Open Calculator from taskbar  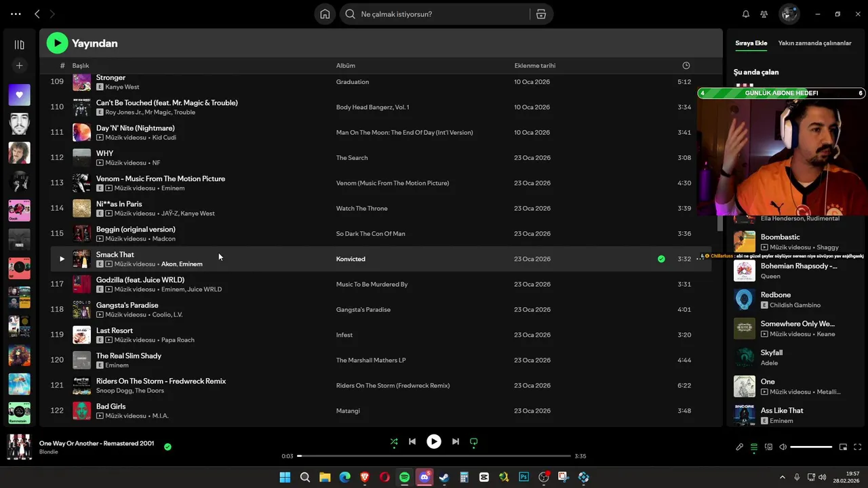(x=464, y=477)
